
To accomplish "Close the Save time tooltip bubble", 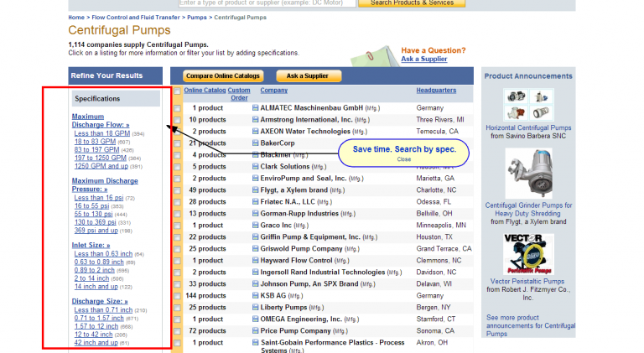I will [404, 158].
